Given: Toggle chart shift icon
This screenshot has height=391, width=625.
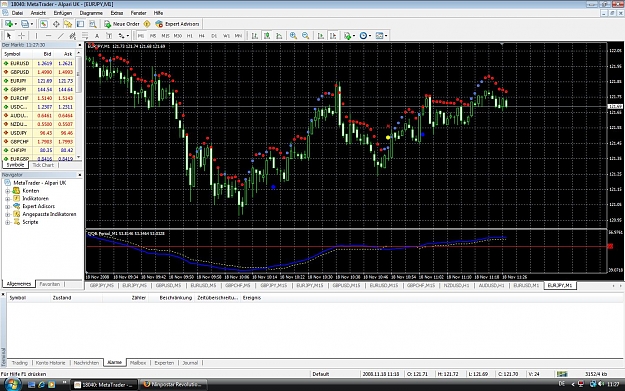Looking at the screenshot, I should (x=333, y=35).
